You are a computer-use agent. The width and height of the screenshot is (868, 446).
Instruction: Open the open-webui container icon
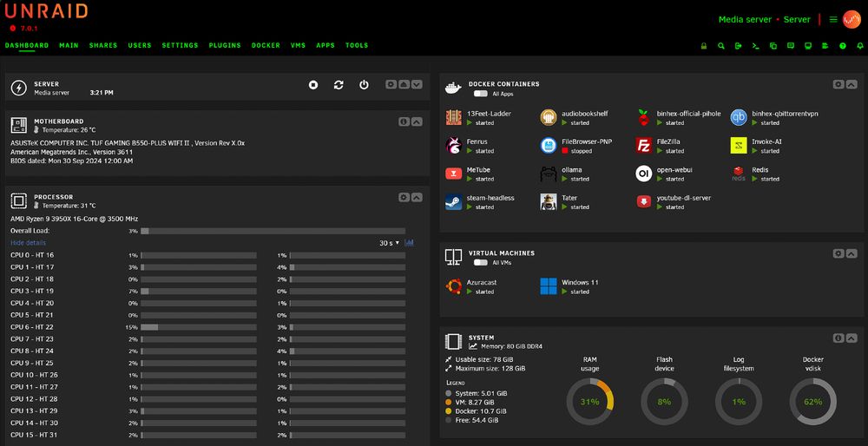click(x=643, y=174)
